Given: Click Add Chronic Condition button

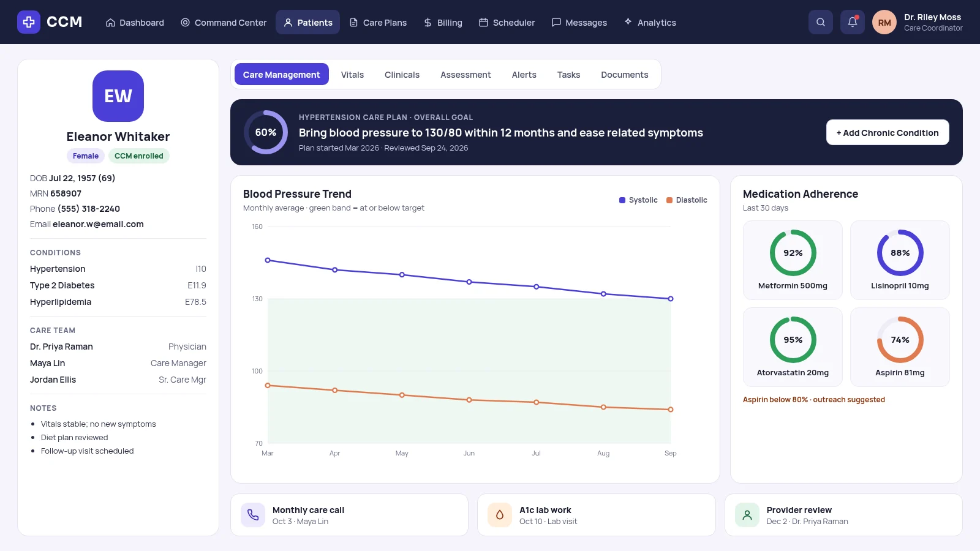Looking at the screenshot, I should click(888, 132).
